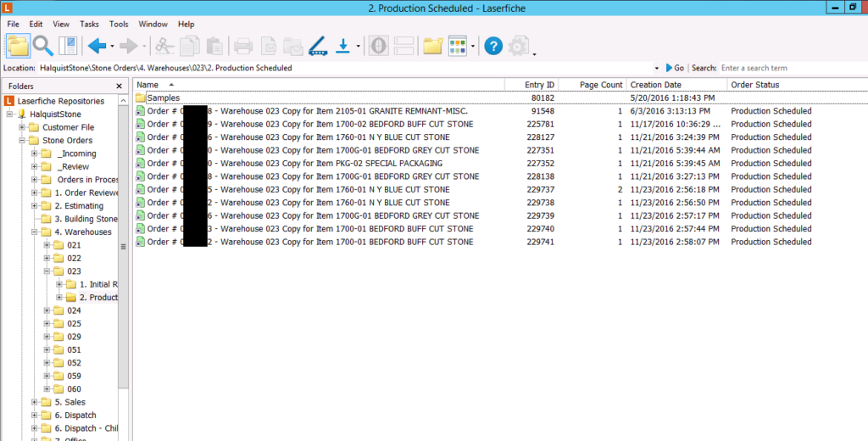Click the New Folder icon
Viewport: 868px width, 441px height.
tap(433, 46)
